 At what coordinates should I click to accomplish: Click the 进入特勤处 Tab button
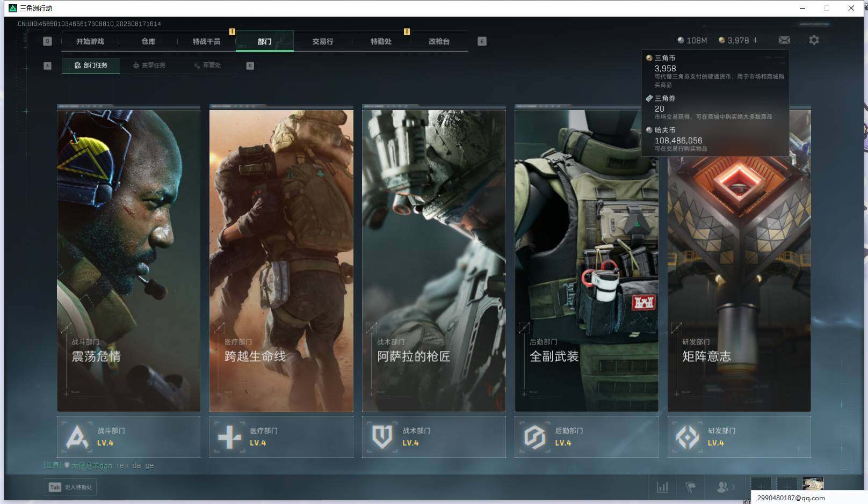point(71,487)
